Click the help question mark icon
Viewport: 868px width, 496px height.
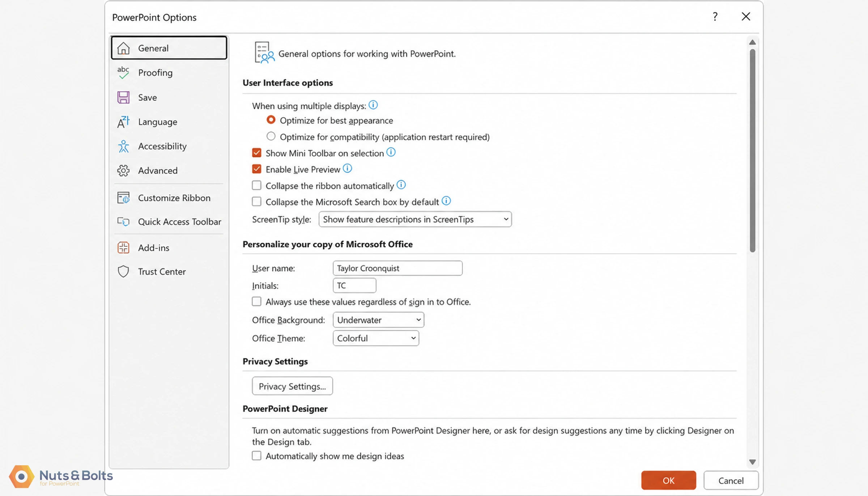715,17
